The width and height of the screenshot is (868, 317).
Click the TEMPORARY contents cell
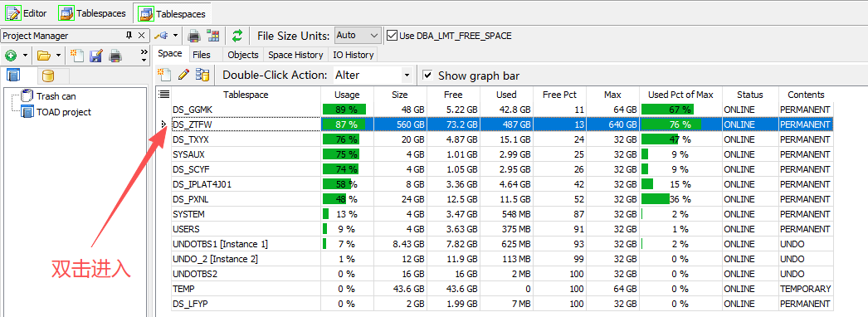806,289
